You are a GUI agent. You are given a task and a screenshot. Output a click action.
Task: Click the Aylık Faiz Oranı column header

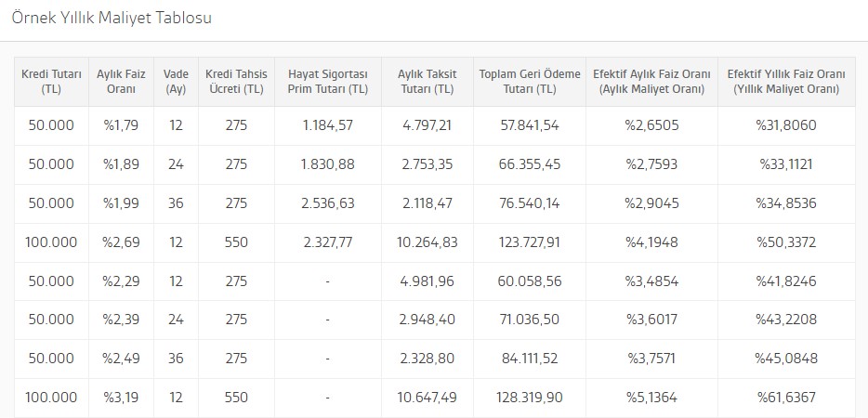121,82
